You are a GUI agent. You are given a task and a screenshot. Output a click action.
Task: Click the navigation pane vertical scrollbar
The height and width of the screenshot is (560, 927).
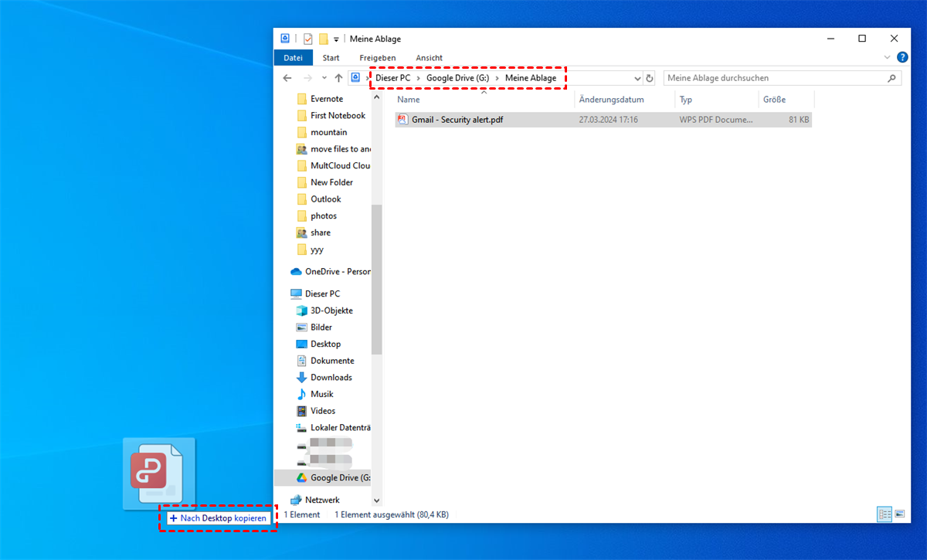377,278
